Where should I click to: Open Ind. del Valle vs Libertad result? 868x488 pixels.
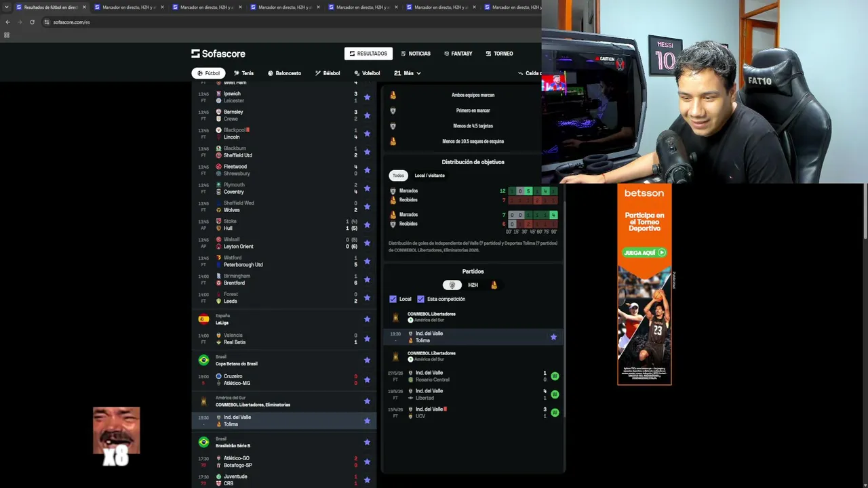473,394
